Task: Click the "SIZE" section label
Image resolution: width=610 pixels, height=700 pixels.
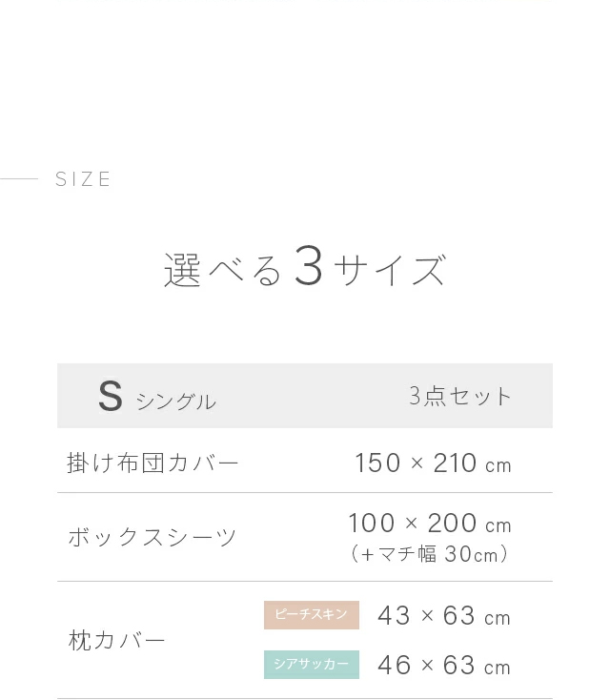Action: 84,179
